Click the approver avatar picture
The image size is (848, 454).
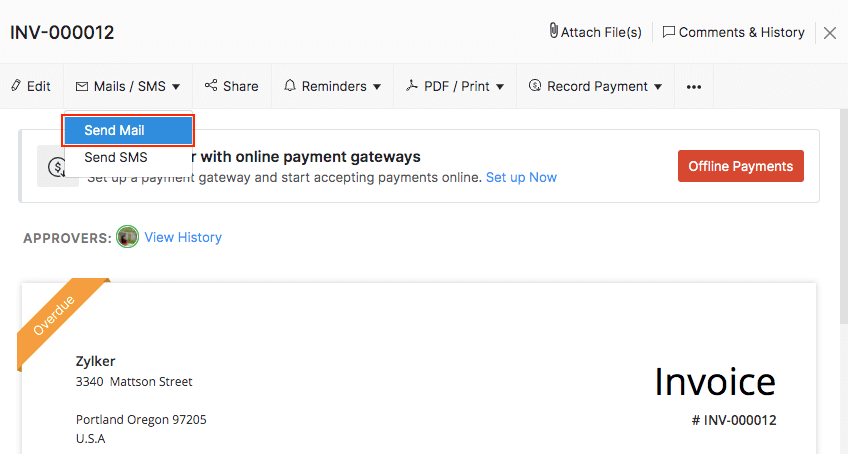(x=127, y=237)
